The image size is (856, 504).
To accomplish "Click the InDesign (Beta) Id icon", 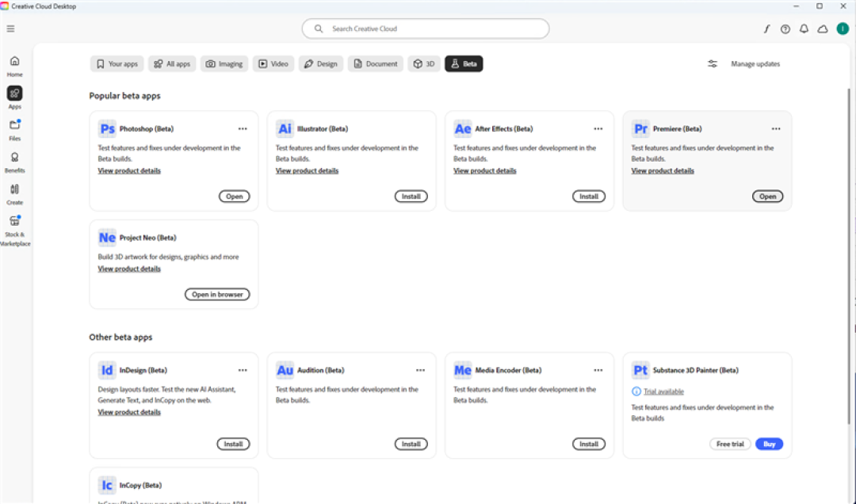I will coord(107,370).
